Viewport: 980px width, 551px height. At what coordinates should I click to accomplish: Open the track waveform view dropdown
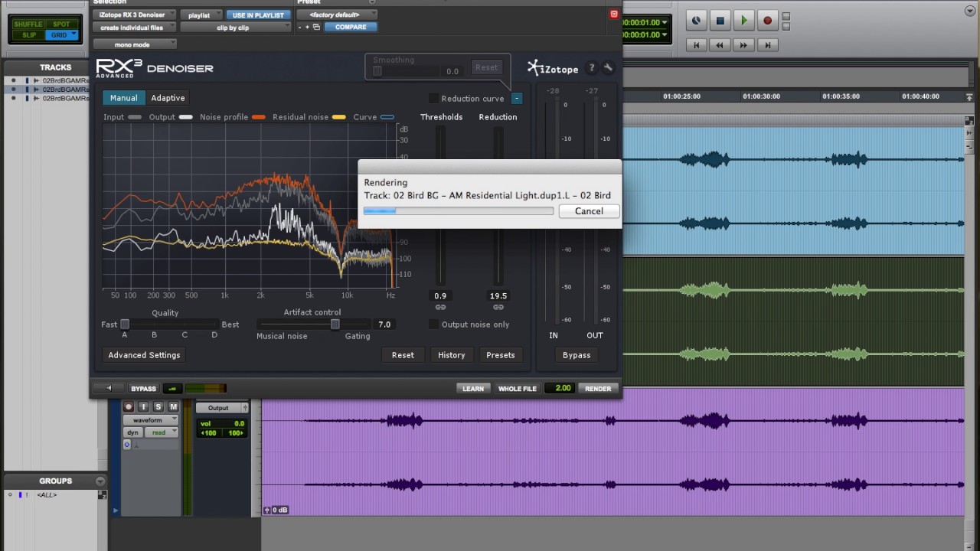151,420
